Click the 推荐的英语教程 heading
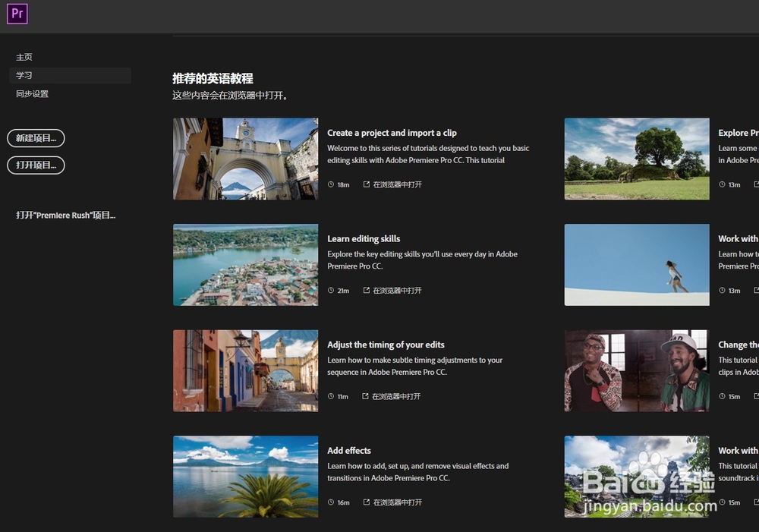The height and width of the screenshot is (532, 759). (x=213, y=78)
